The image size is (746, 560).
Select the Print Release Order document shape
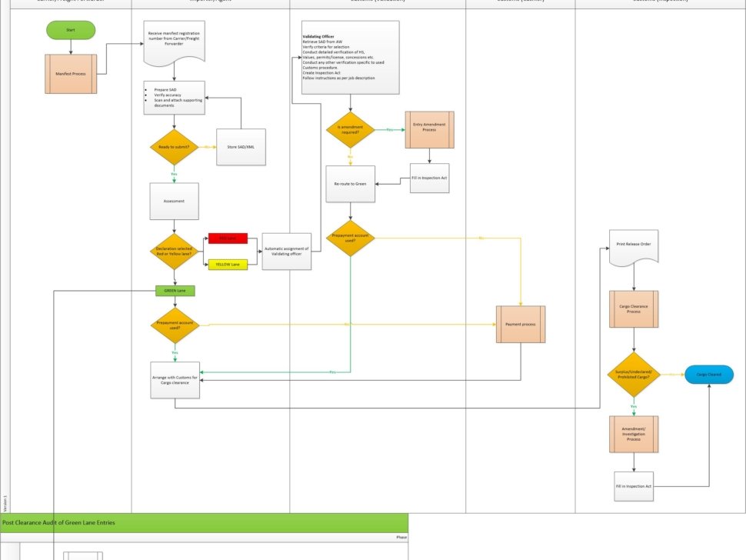[633, 247]
